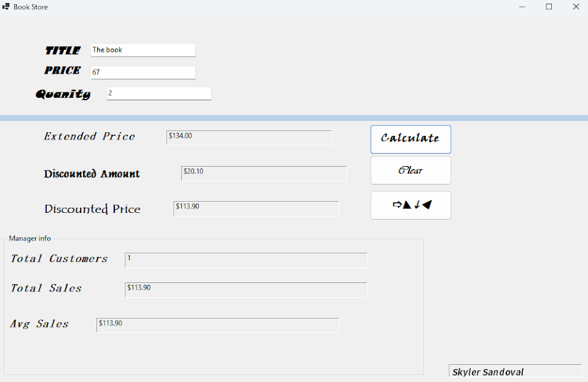The height and width of the screenshot is (382, 588).
Task: Click into the Quanity input field
Action: coord(159,94)
